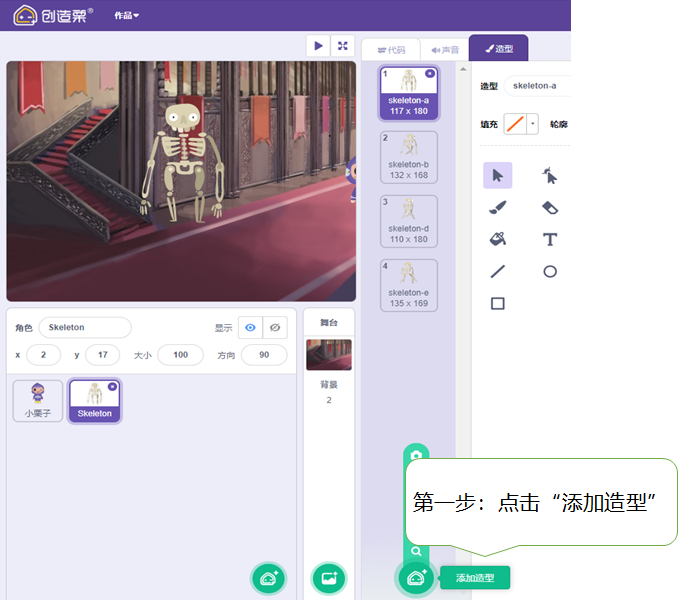Image resolution: width=682 pixels, height=600 pixels.
Task: Delete the Skeleton sprite
Action: (112, 386)
